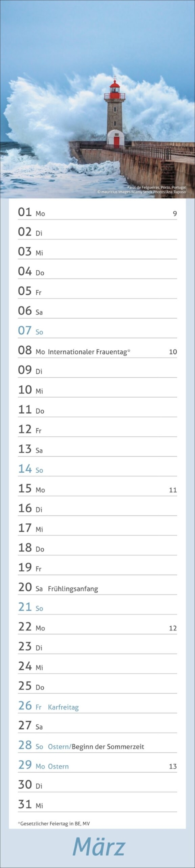Click the Frühlingsanfang entry on 20 Sa

(x=73, y=589)
